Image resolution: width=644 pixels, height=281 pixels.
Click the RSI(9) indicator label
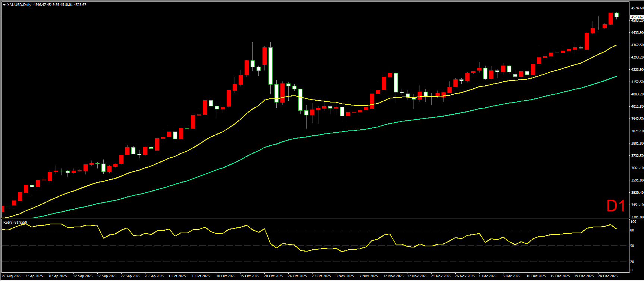[15, 222]
